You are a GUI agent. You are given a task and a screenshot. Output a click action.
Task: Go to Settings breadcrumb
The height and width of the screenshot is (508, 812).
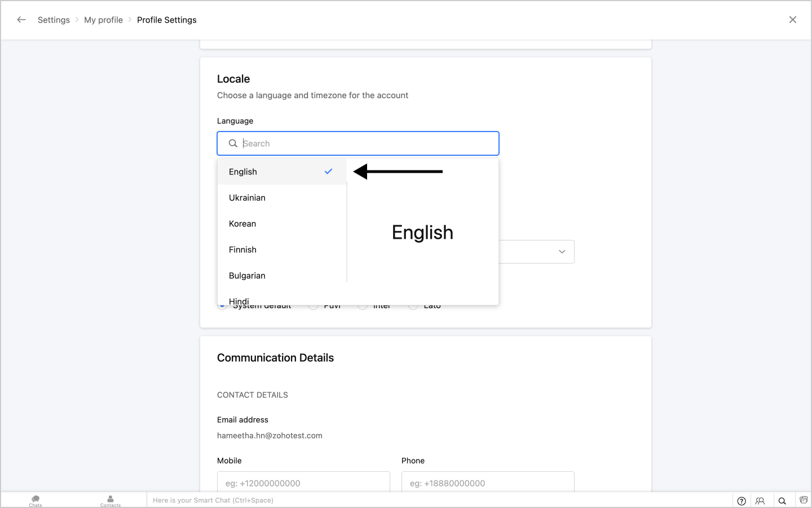tap(54, 20)
